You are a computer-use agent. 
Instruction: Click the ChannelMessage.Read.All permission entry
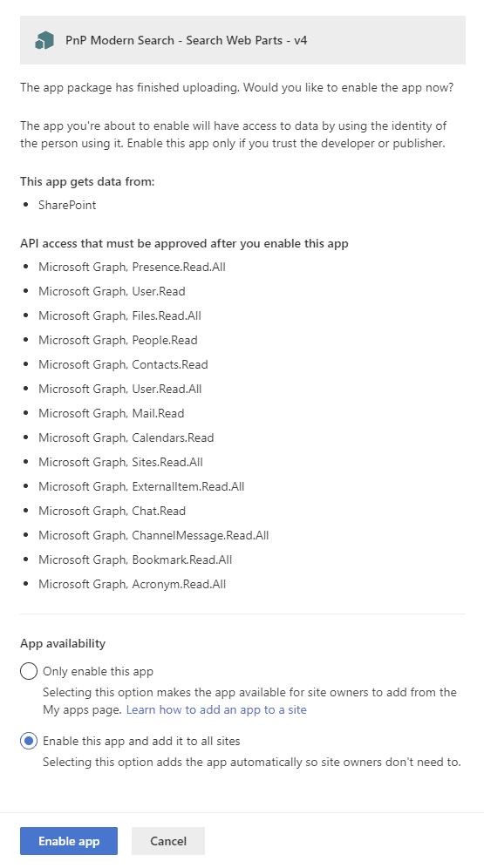(153, 535)
